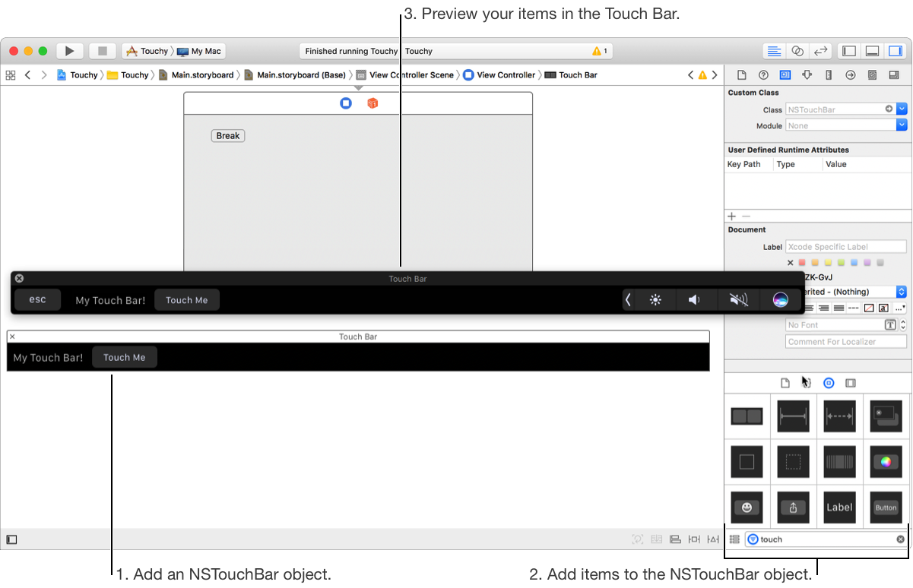This screenshot has height=588, width=913.
Task: Click the View Controller Scene breadcrumb
Action: pos(405,75)
